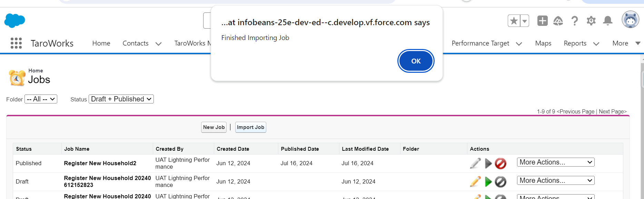Click the Favorites star icon
The width and height of the screenshot is (644, 199).
pos(514,21)
